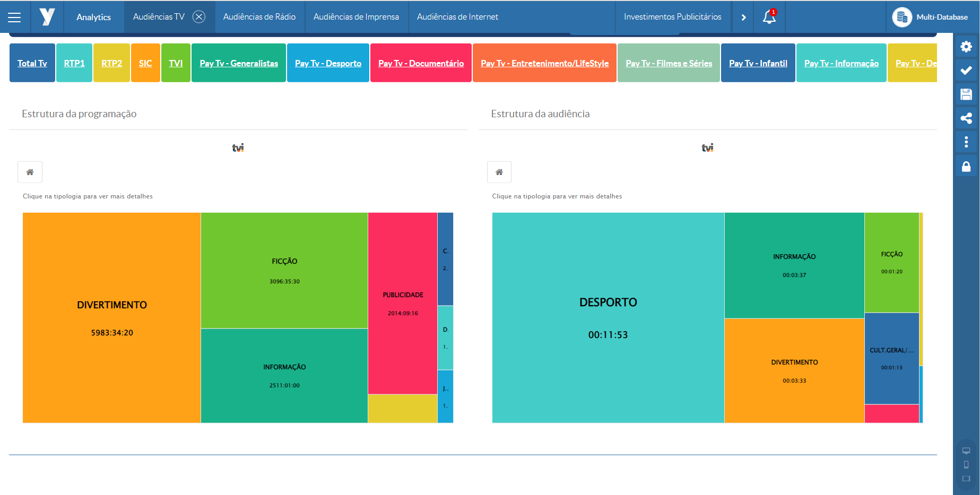Expand more tabs with right chevron
Screen dimensions: 980x495
[x=743, y=17]
